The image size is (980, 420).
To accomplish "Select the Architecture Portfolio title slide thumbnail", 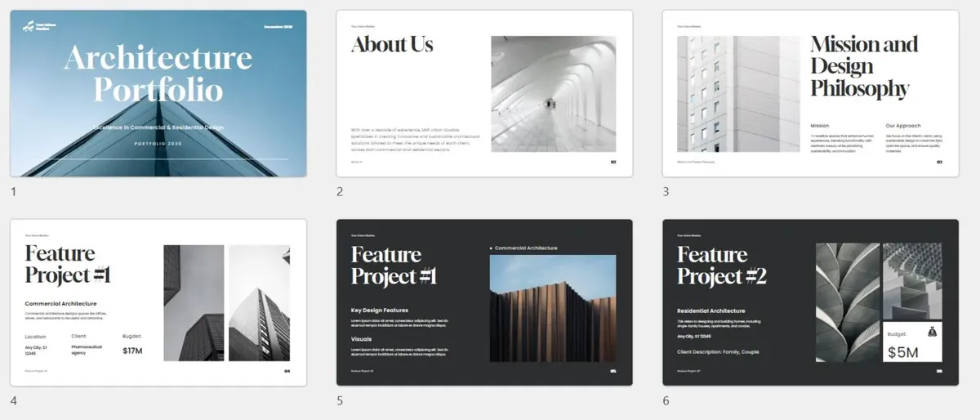I will [x=158, y=93].
